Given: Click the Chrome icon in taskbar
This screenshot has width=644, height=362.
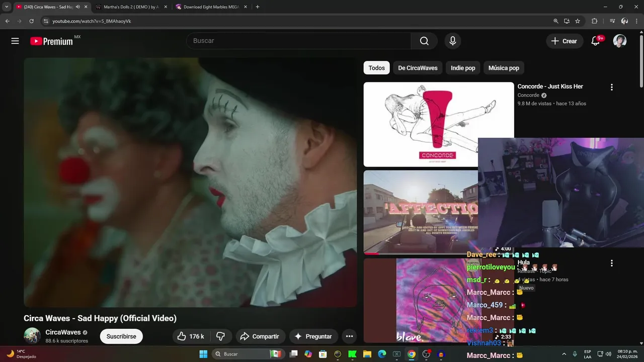Looking at the screenshot, I should 412,354.
